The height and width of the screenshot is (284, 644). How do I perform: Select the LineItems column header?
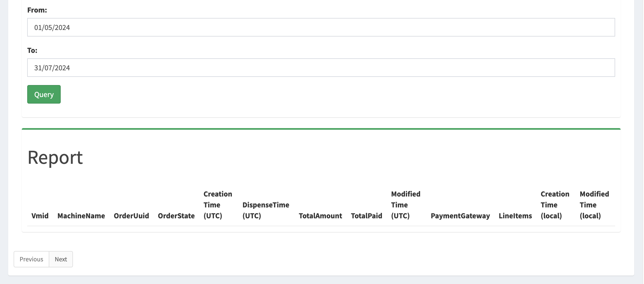[515, 216]
